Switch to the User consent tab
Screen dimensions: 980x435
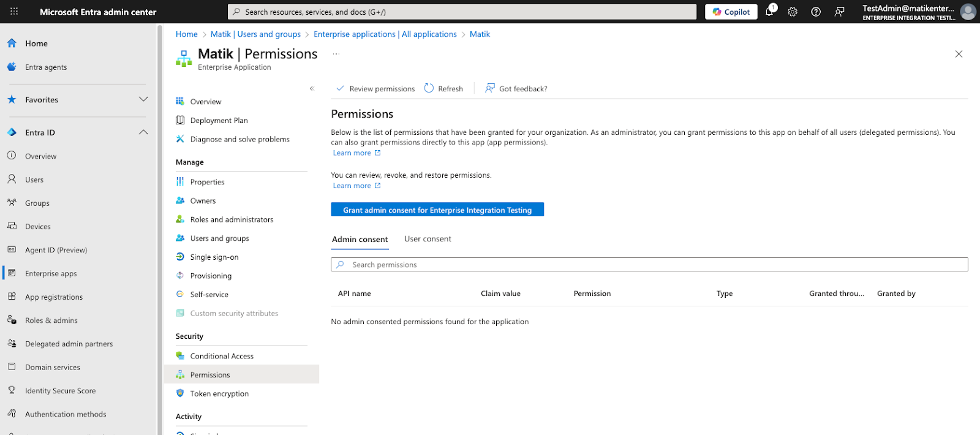(x=428, y=239)
